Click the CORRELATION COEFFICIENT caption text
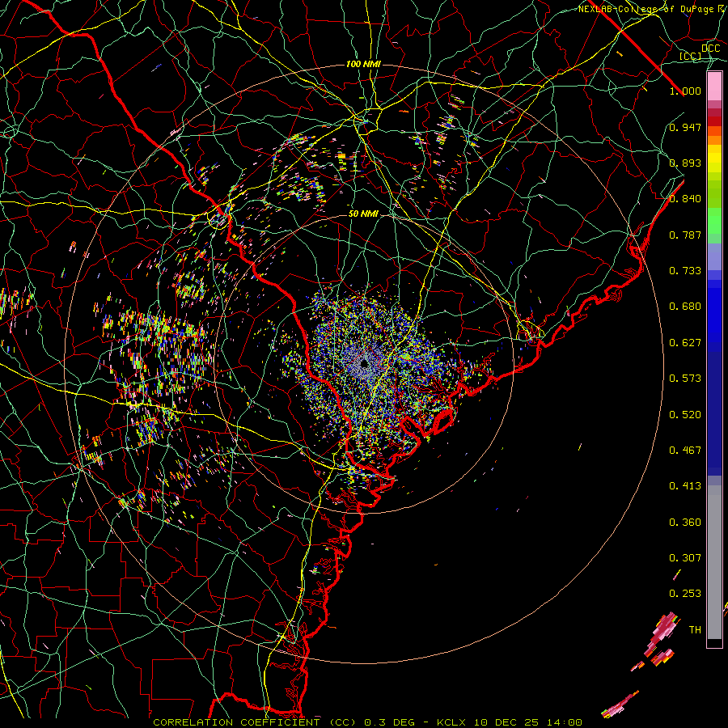The image size is (728, 728). coord(236,722)
